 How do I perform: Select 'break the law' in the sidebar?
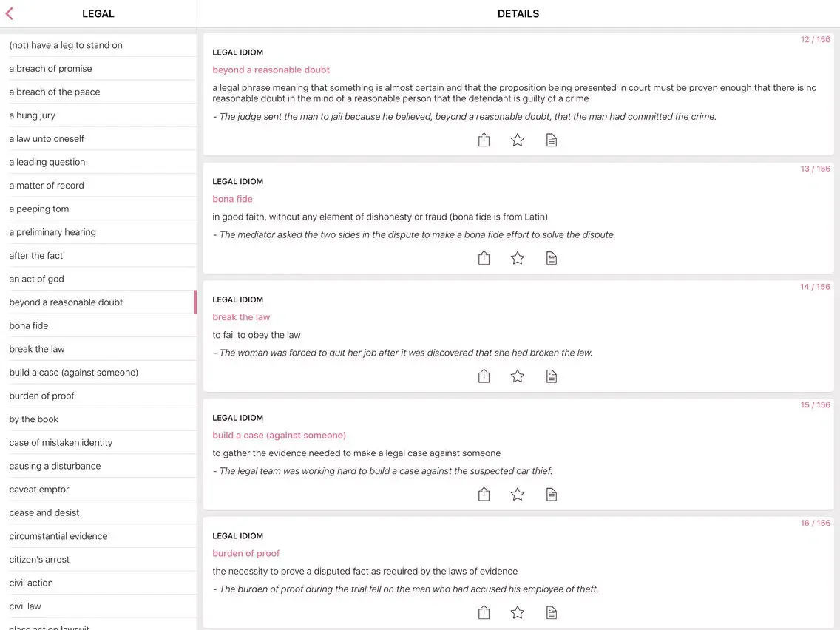pos(98,349)
